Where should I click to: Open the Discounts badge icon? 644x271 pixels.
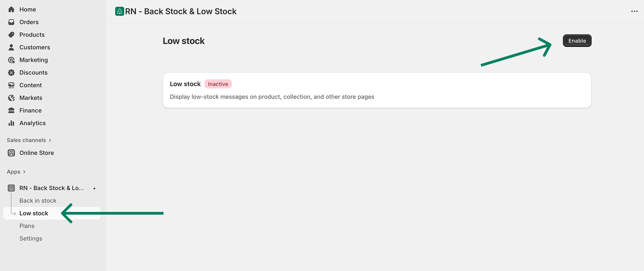click(11, 73)
